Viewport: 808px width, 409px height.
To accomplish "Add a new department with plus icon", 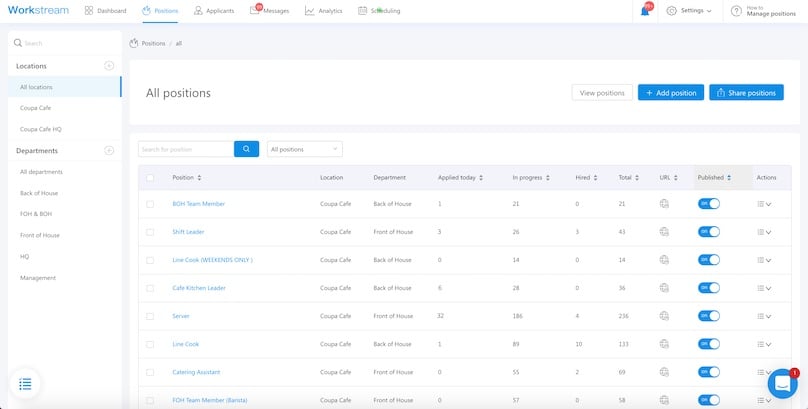I will [109, 151].
